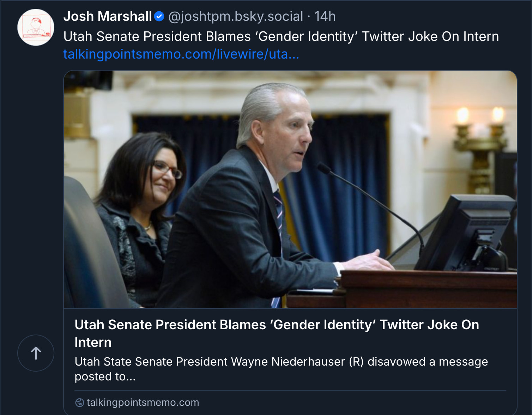Follow the blue talkingpointsmemo.com/livewire link

click(x=181, y=54)
